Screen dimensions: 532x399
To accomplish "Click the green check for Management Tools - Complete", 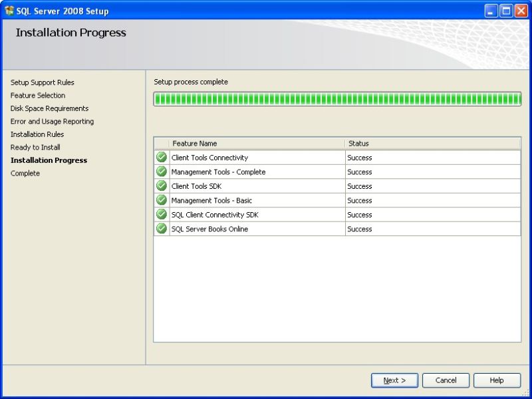I will pyautogui.click(x=160, y=172).
